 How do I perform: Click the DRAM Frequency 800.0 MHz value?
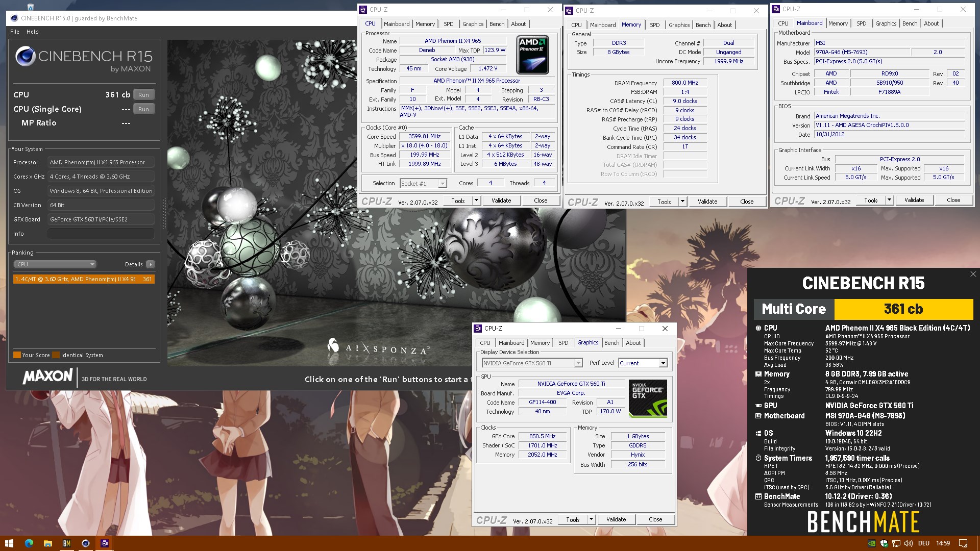point(684,83)
